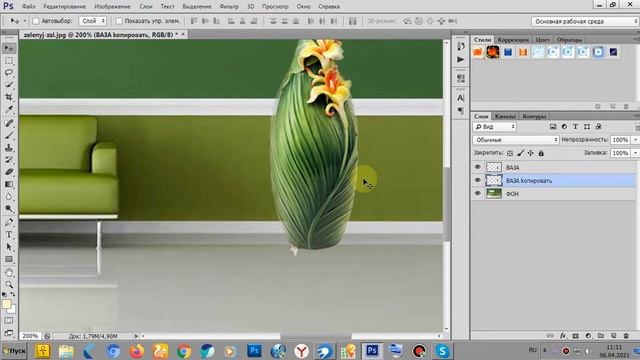Select the Rectangle shape tool

9,259
